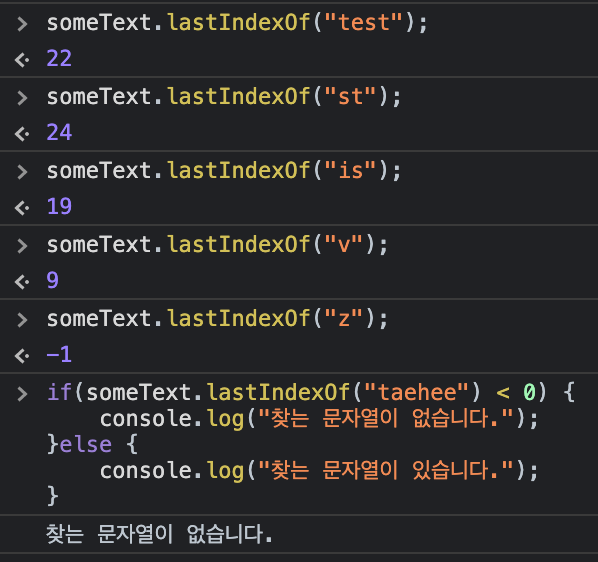Click the logged output 찾는 문자열이 없습니다.
Viewport: 598px width, 562px height.
pos(159,534)
